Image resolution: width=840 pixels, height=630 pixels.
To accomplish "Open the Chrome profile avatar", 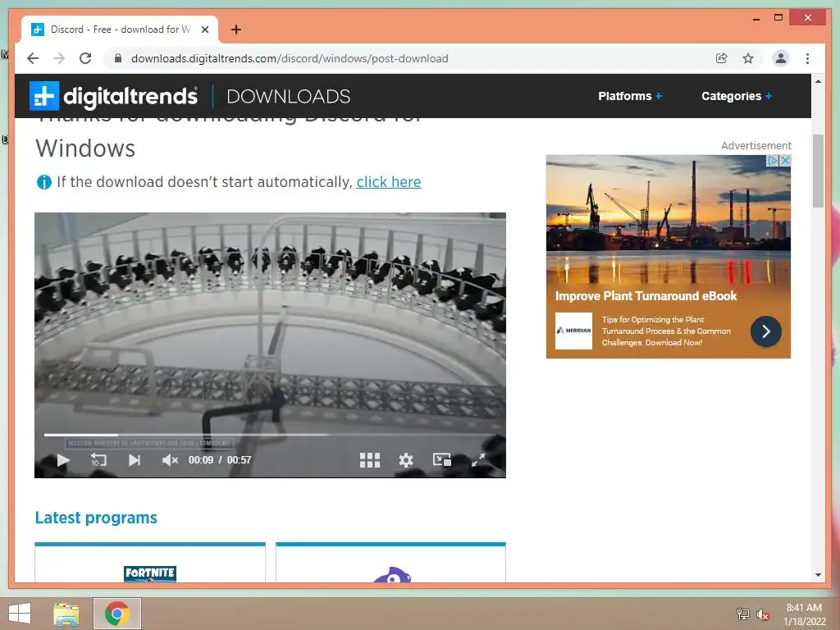I will pos(781,58).
